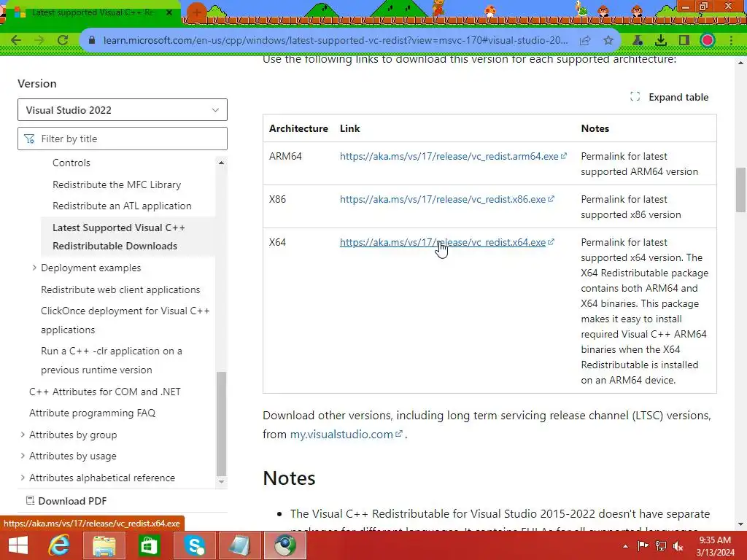Click the ARM64 architecture cell

[285, 156]
